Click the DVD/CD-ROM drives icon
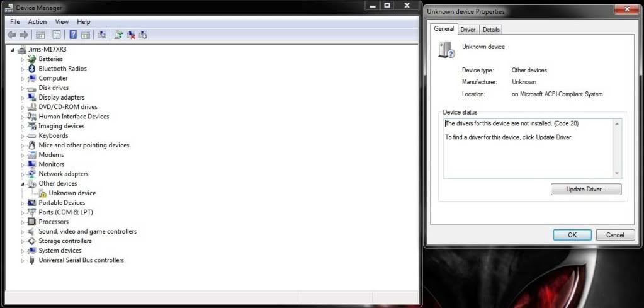Image resolution: width=644 pixels, height=308 pixels. click(31, 107)
